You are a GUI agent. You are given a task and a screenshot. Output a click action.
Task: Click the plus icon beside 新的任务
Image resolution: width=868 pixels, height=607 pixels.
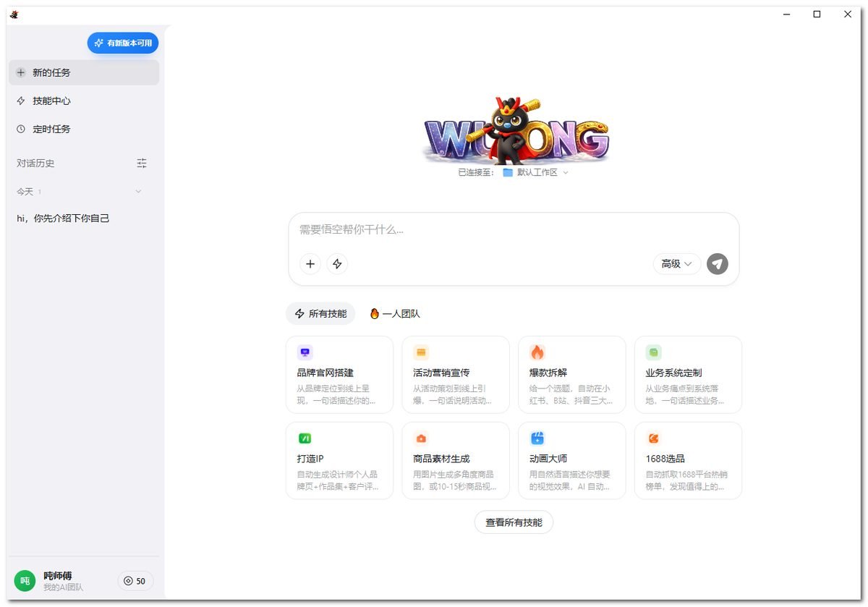(x=21, y=72)
